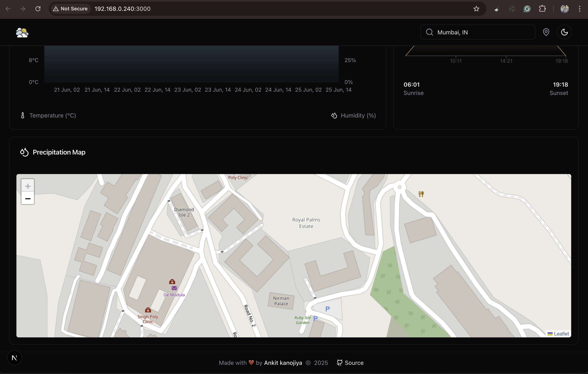Click the current location pin icon
588x374 pixels.
[x=546, y=32]
